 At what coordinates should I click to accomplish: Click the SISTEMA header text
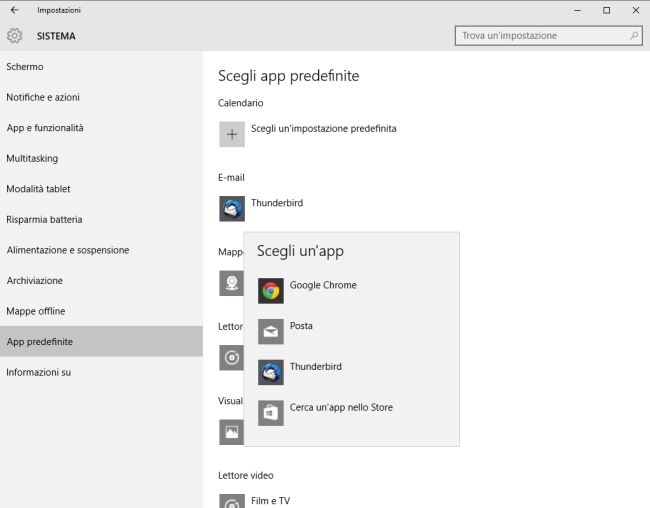(56, 36)
